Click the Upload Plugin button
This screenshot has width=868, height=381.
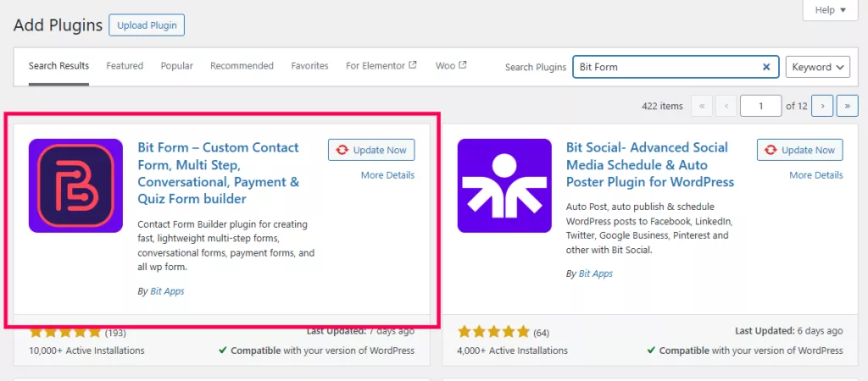pos(147,25)
